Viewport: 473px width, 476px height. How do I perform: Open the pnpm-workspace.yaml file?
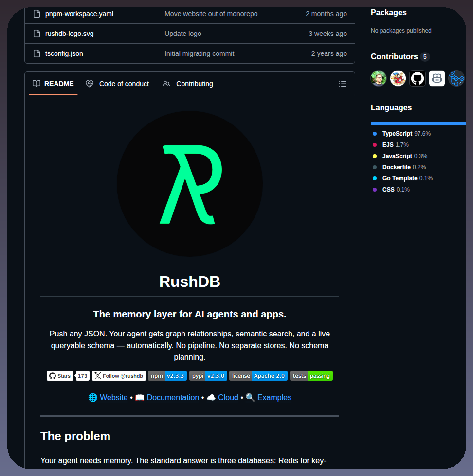(x=79, y=14)
